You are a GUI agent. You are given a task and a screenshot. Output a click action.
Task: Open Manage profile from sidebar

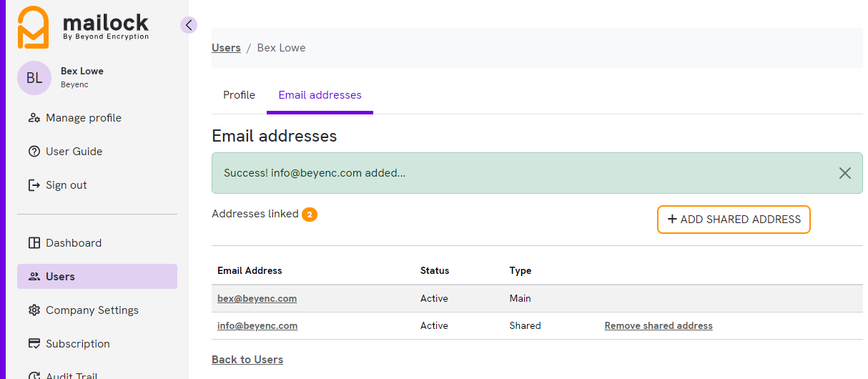coord(83,118)
